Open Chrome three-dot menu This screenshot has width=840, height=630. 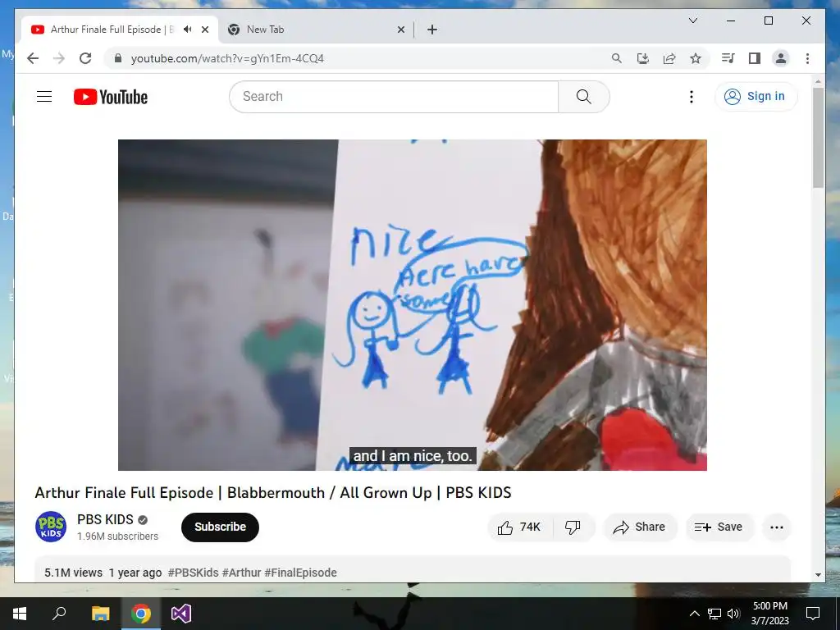coord(807,58)
